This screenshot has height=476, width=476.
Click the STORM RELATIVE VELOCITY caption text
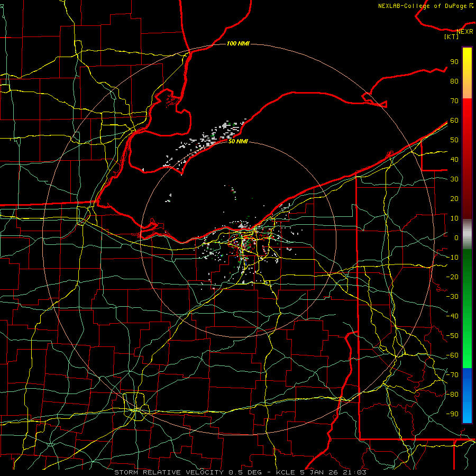click(x=169, y=472)
